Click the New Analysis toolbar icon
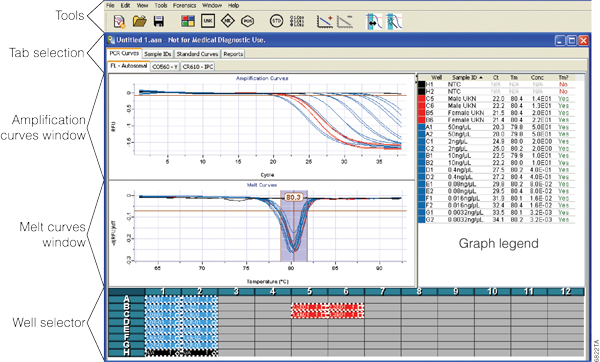600x362 pixels. 120,21
